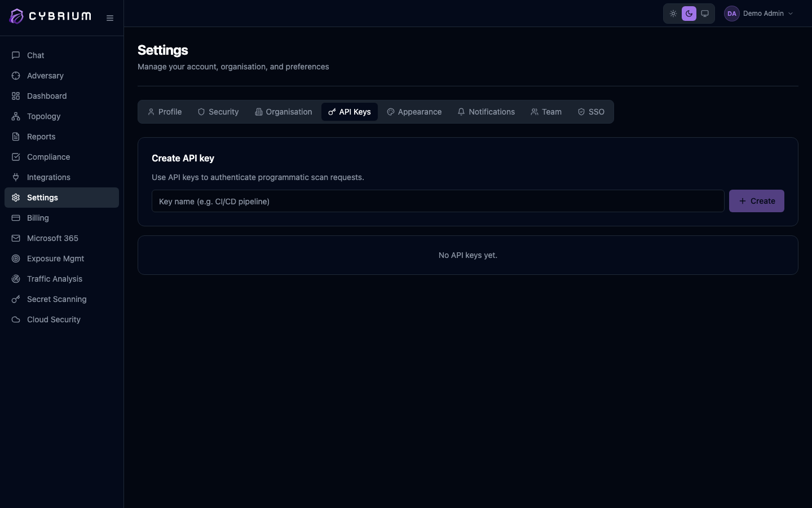This screenshot has width=812, height=508.
Task: Click the Settings gear icon in sidebar
Action: pos(16,198)
